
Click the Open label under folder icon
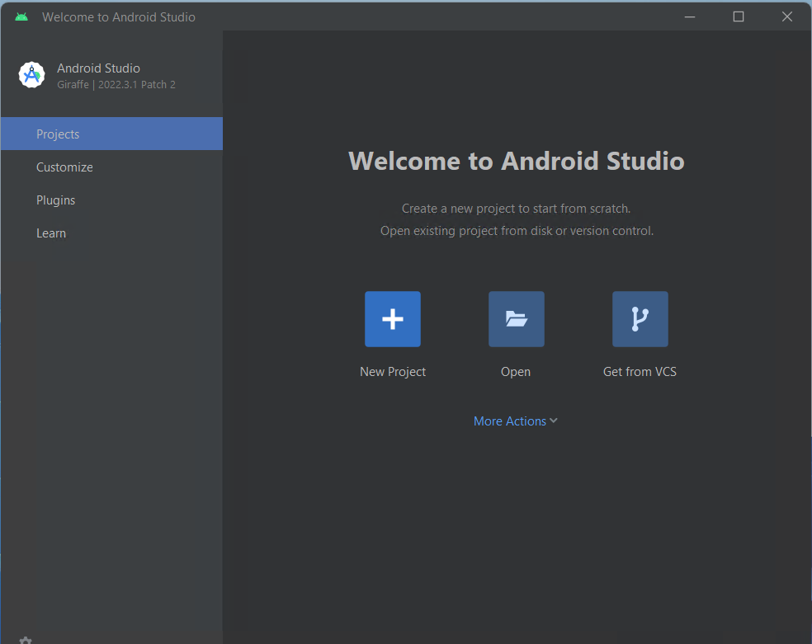click(x=515, y=372)
